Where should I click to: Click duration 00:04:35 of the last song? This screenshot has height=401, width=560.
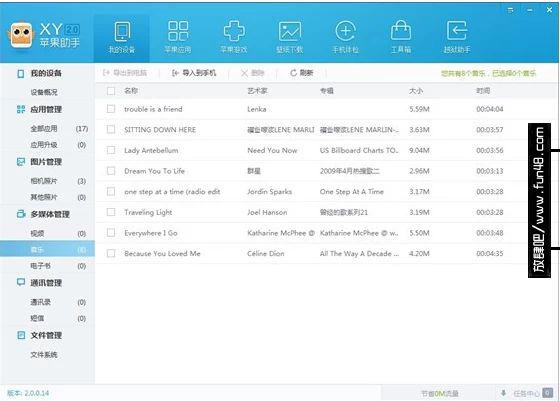[x=490, y=254]
